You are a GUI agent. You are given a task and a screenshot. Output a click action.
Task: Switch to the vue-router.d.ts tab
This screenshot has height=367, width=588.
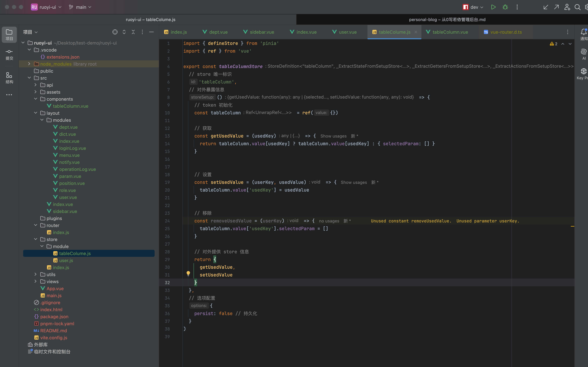point(503,32)
